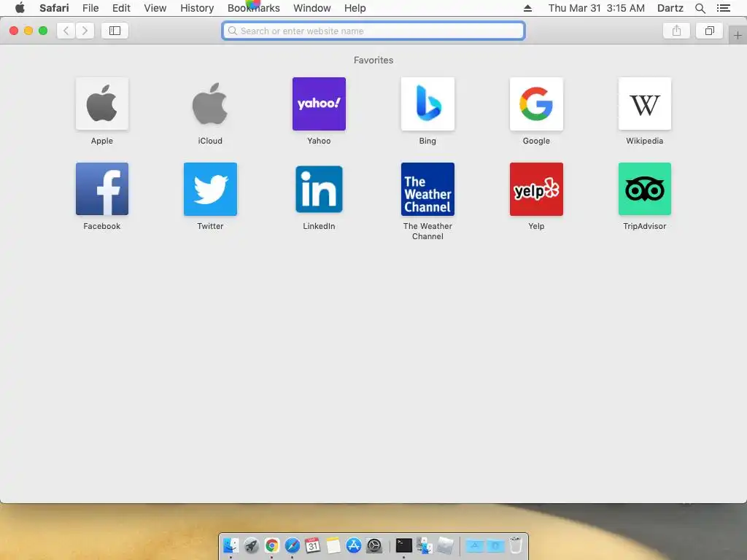Open the Facebook favorite tile
The height and width of the screenshot is (560, 747).
(x=102, y=189)
